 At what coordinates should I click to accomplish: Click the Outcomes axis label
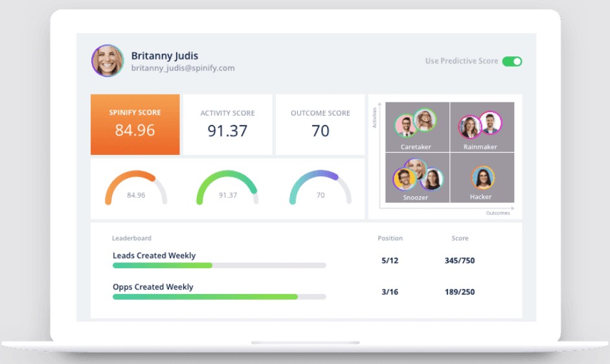[497, 213]
